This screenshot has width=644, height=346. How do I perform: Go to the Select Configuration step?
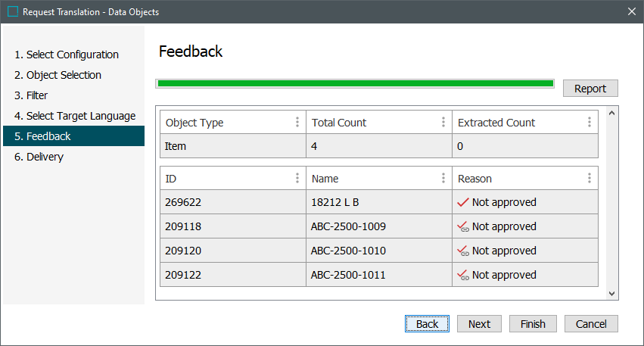(x=73, y=55)
